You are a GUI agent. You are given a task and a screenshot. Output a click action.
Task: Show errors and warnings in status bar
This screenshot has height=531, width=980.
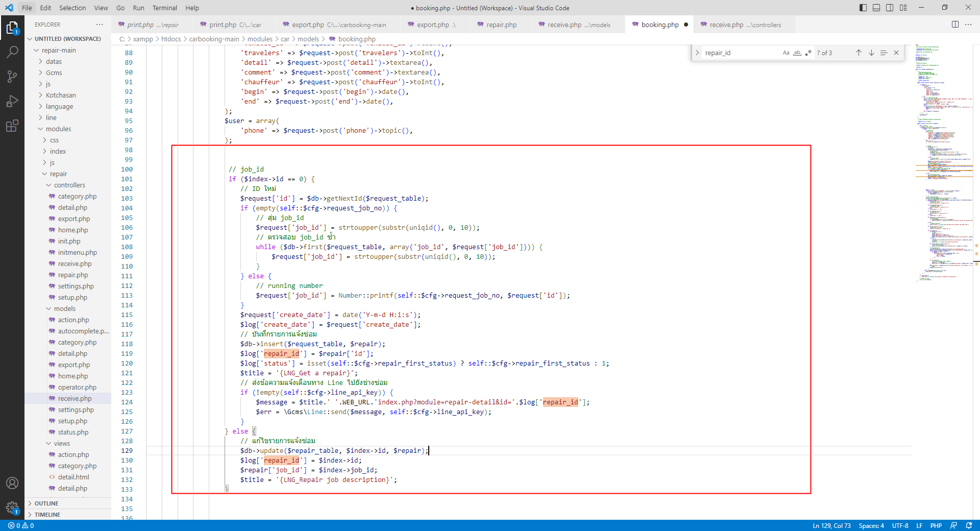tap(21, 525)
